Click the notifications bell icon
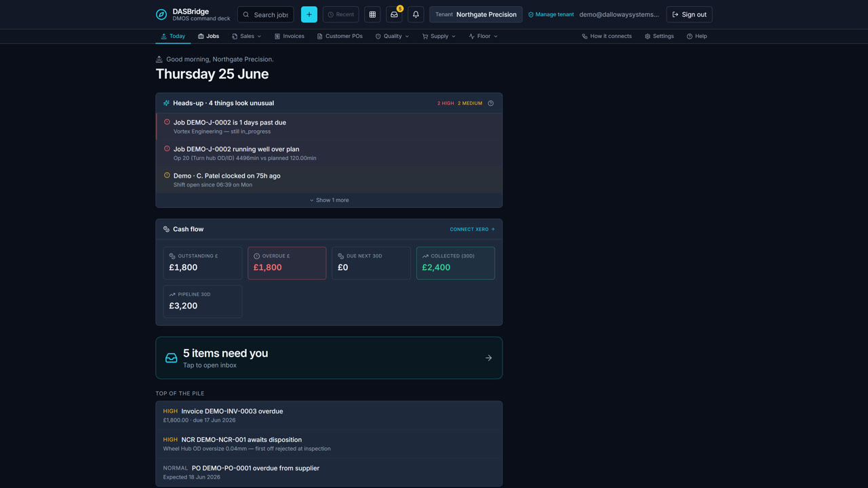Screen dimensions: 868x488 [416, 14]
